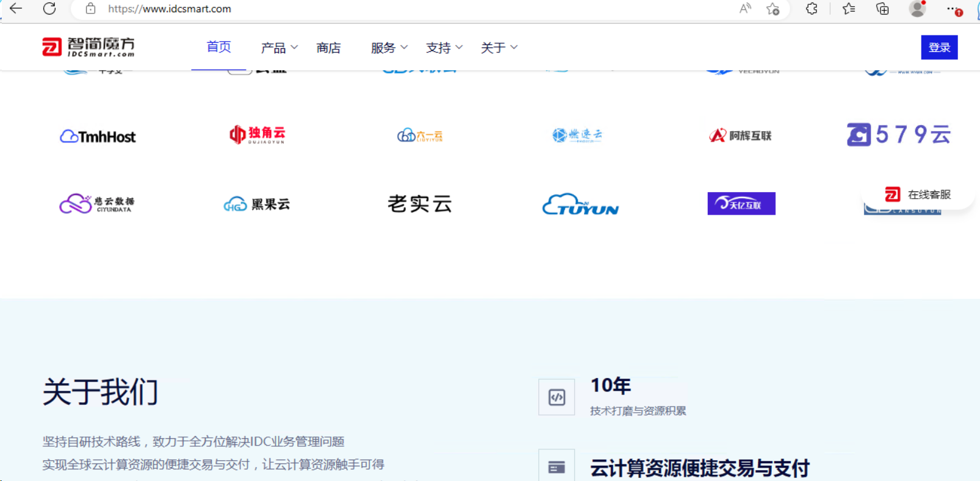Go to the 商店 menu item
The image size is (980, 481).
click(x=328, y=48)
